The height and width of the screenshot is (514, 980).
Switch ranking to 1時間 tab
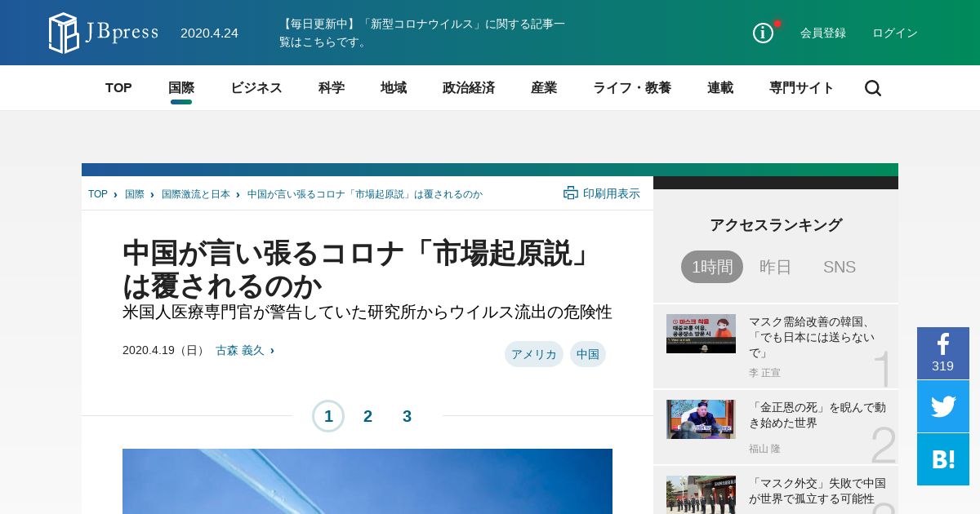tap(712, 267)
